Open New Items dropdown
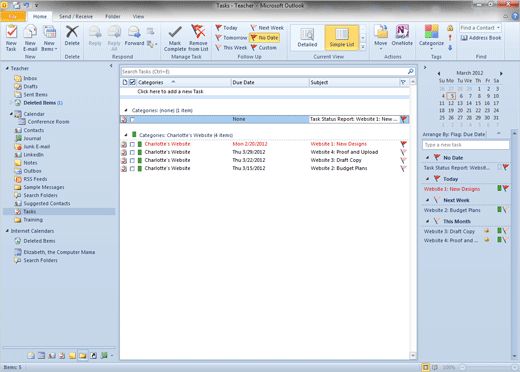 tap(49, 38)
